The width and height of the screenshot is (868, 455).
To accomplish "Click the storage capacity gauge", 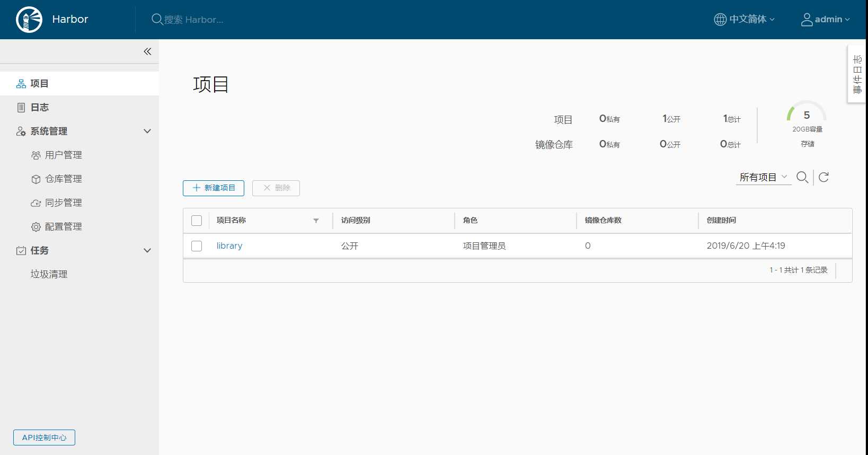I will 807,111.
